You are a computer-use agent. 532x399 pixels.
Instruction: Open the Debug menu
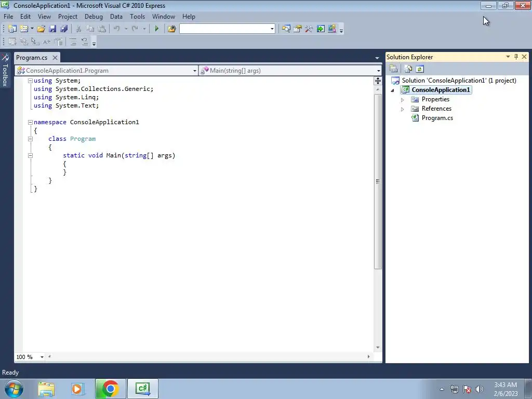(x=94, y=17)
